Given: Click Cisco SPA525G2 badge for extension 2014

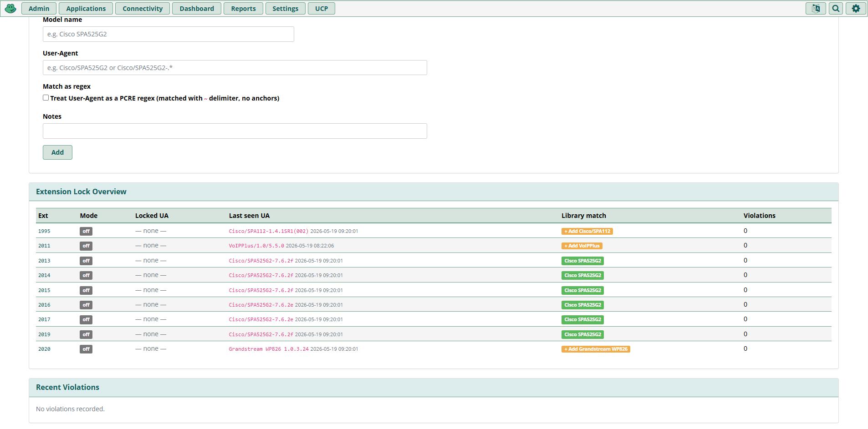Looking at the screenshot, I should [x=582, y=275].
